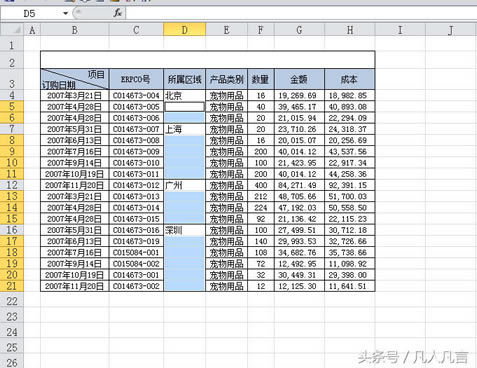Click cell with C014673-012
This screenshot has height=368, width=477.
pyautogui.click(x=136, y=185)
